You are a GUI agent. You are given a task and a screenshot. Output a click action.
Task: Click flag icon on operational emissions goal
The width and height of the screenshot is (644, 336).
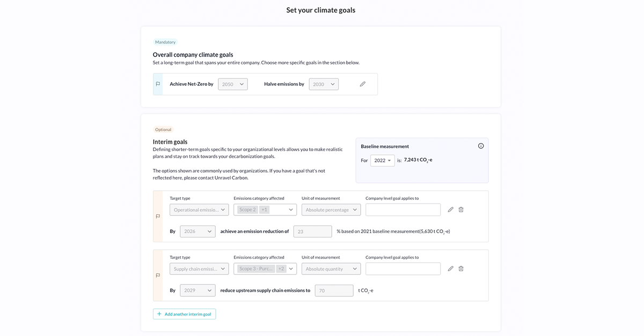pos(158,216)
